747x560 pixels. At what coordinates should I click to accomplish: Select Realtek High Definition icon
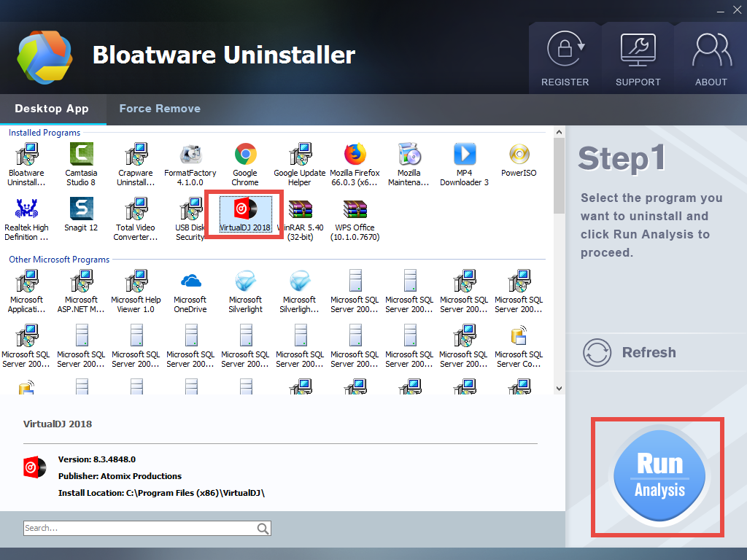tap(27, 209)
